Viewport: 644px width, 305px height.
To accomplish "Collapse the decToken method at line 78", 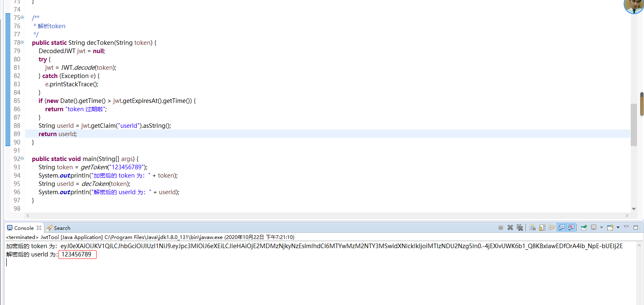I will [22, 42].
